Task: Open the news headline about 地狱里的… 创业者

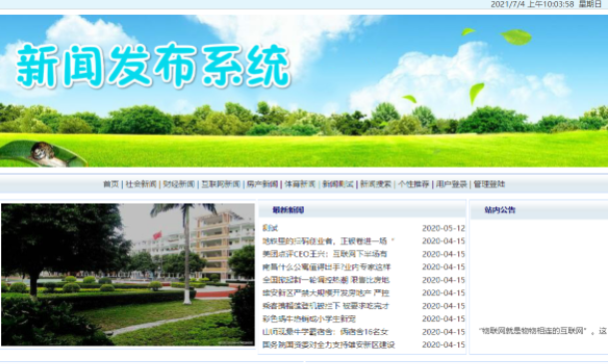Action: tap(328, 241)
